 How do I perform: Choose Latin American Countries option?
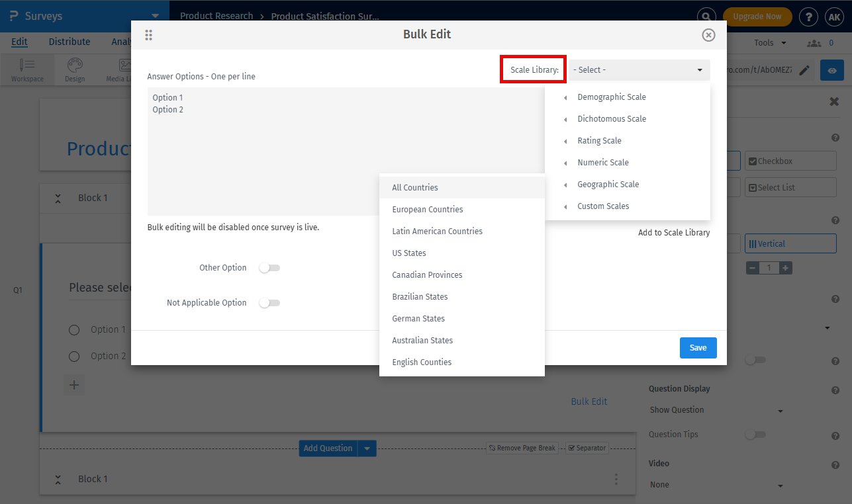(x=462, y=231)
